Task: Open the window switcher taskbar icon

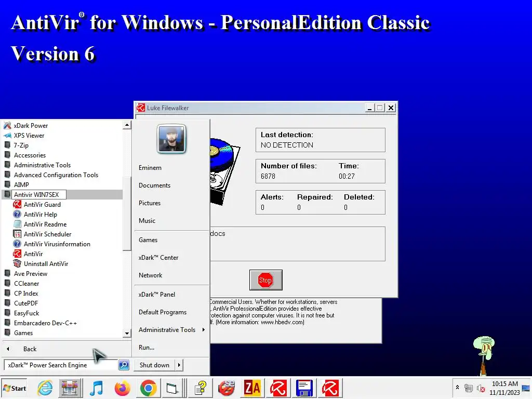Action: coord(172,388)
